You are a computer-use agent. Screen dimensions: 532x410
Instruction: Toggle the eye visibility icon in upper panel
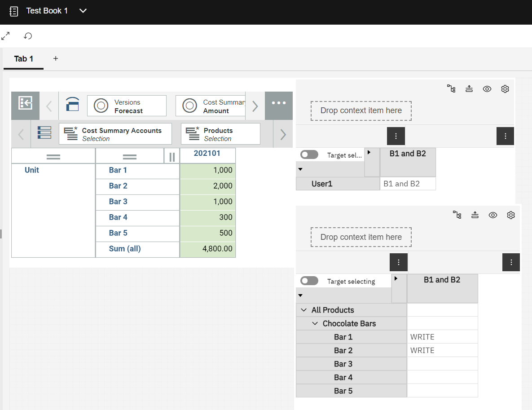pos(487,89)
